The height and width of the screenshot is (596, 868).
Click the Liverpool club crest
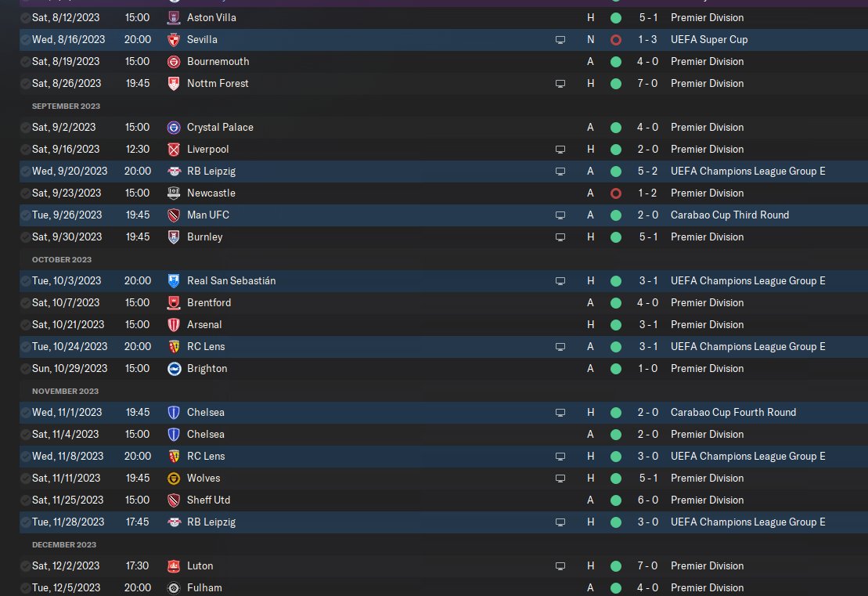[174, 149]
